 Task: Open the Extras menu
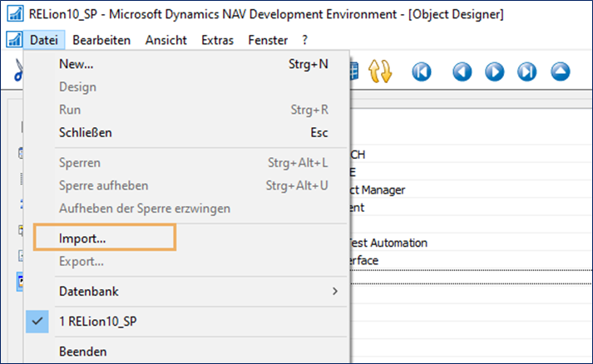(218, 40)
